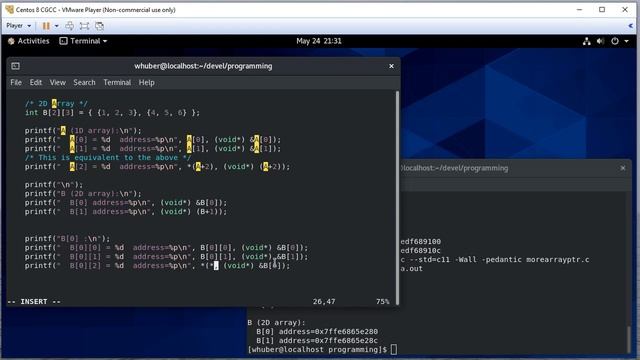Click the cursor position '26,47' in status line

(324, 302)
